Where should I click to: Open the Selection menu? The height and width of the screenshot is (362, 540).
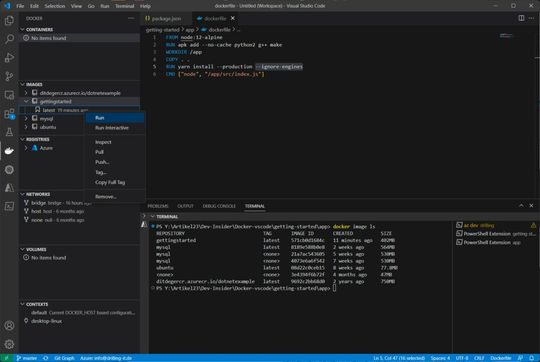(x=55, y=6)
